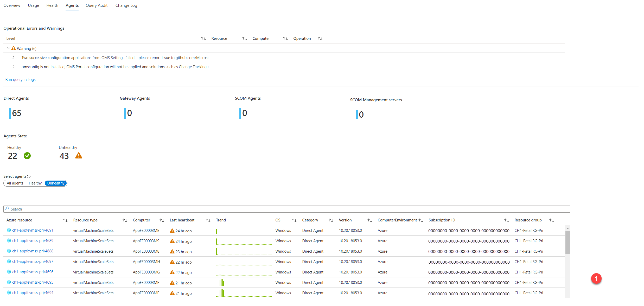This screenshot has width=644, height=306.
Task: Click the green Healthy checkmark icon
Action: [x=27, y=156]
